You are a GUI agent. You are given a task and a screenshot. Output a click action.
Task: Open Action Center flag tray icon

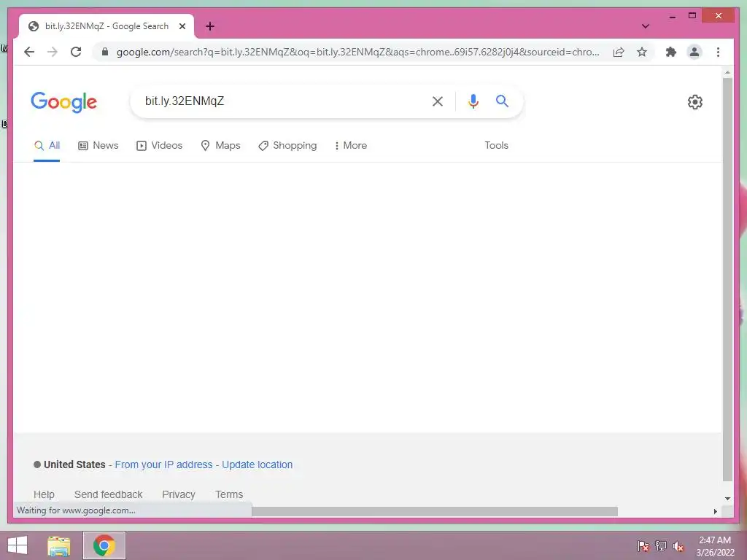click(643, 546)
